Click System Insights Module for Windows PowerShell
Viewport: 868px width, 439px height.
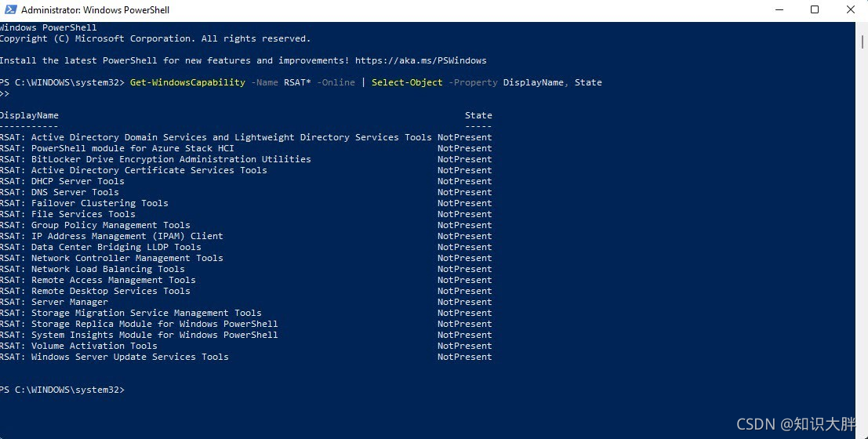pos(245,335)
